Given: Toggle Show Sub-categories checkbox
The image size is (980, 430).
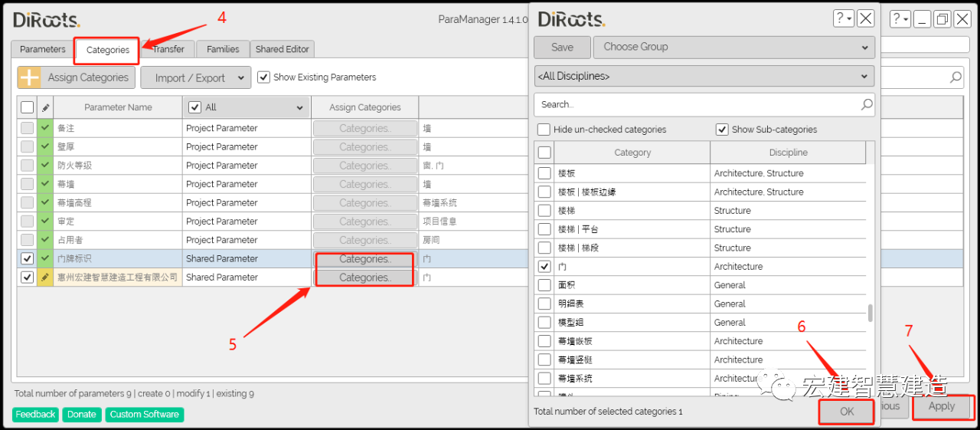Looking at the screenshot, I should tap(721, 130).
